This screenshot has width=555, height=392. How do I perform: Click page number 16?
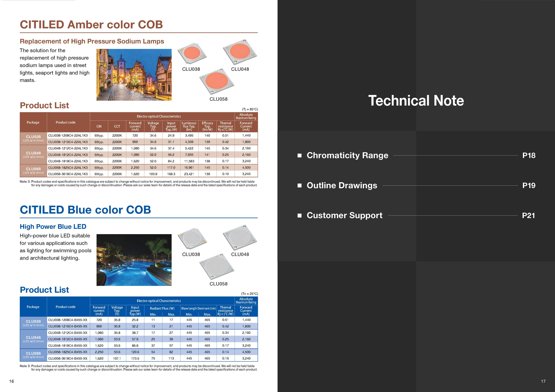(x=11, y=381)
